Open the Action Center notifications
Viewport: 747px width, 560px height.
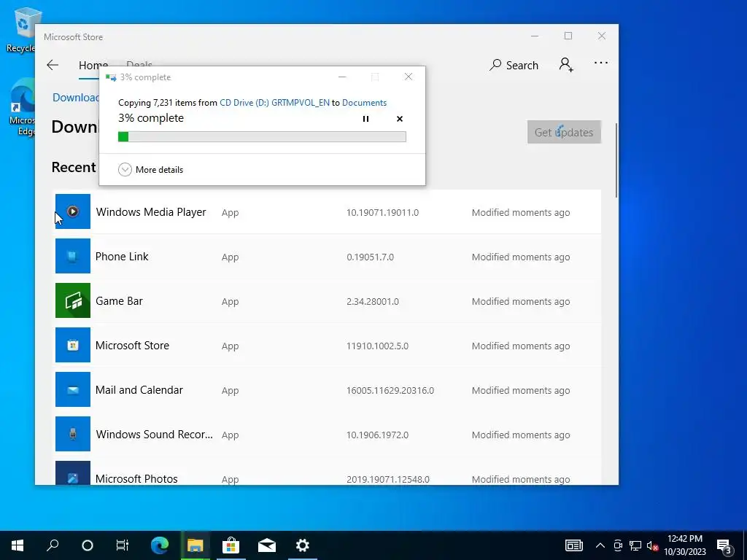tap(724, 545)
